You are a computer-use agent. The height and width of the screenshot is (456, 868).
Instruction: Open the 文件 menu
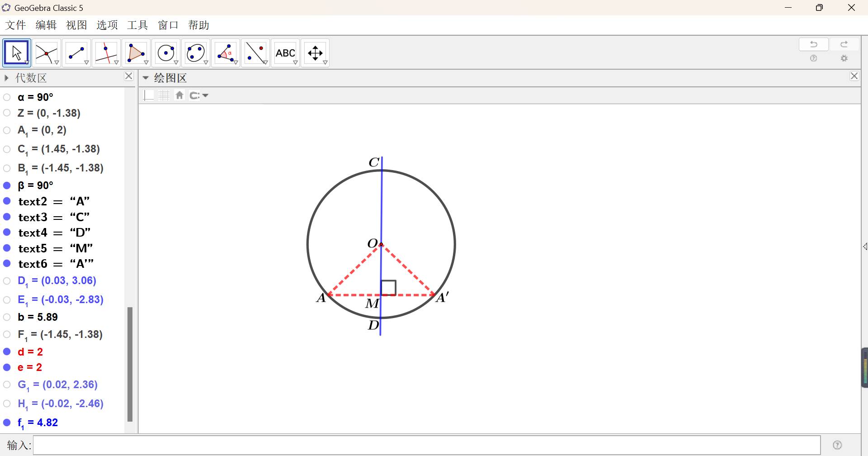coord(15,25)
